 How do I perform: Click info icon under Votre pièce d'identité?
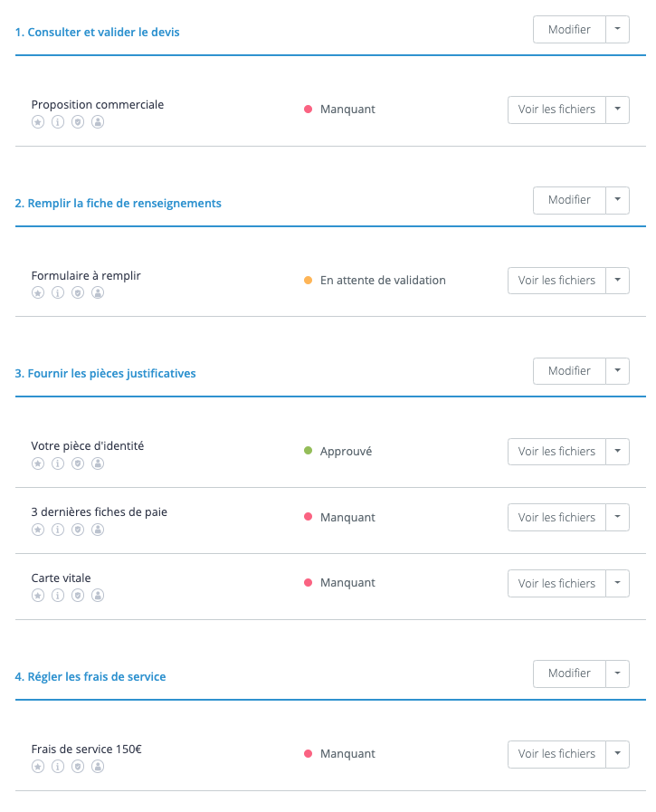tap(58, 463)
